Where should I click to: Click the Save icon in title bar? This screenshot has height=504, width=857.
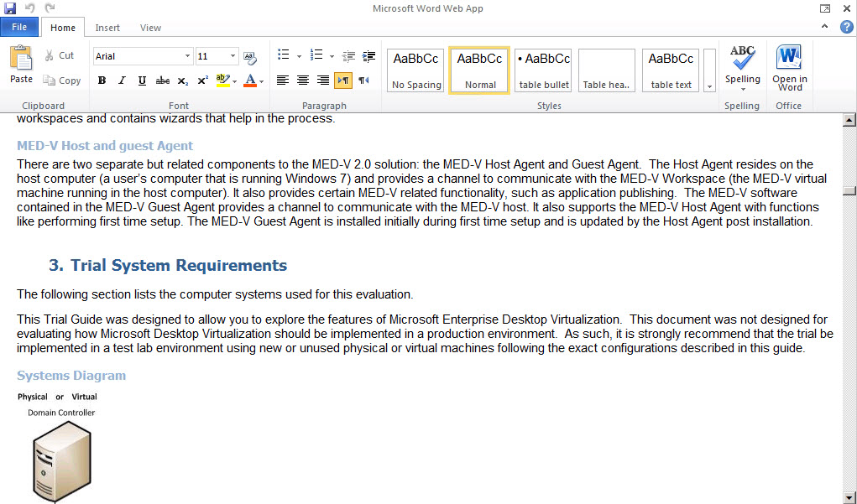point(10,8)
